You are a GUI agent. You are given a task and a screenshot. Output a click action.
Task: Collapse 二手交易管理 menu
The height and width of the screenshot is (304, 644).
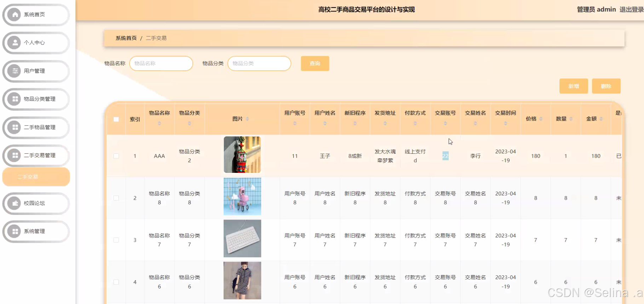[36, 155]
